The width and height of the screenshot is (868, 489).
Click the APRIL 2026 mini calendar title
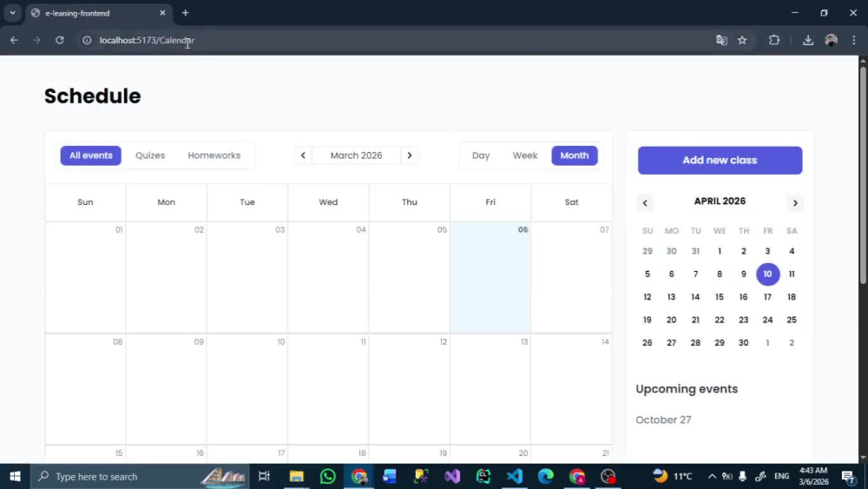click(x=720, y=201)
